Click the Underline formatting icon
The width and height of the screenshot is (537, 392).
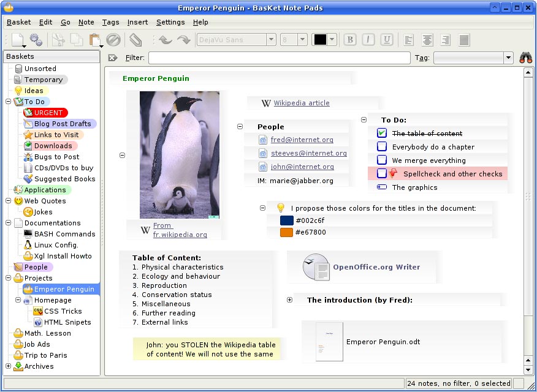point(387,40)
